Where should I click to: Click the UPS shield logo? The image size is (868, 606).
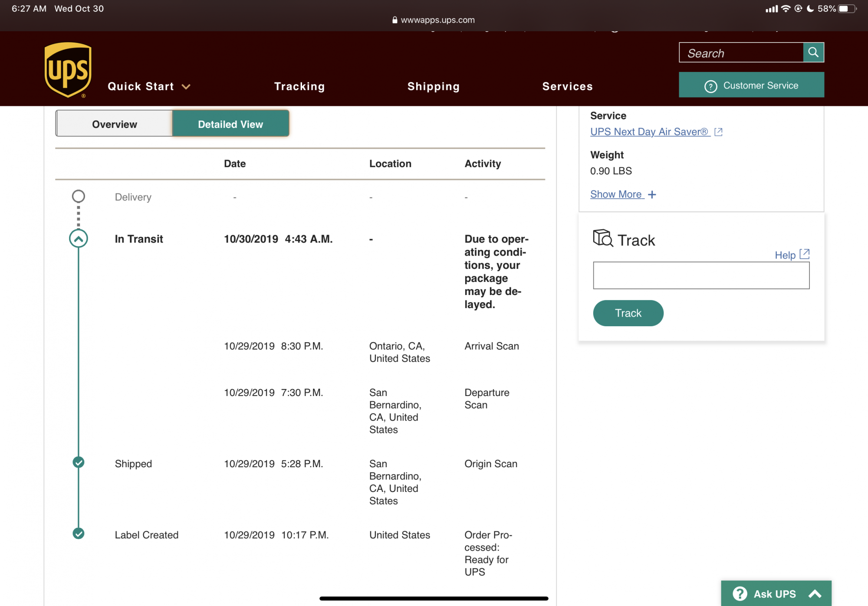[68, 69]
